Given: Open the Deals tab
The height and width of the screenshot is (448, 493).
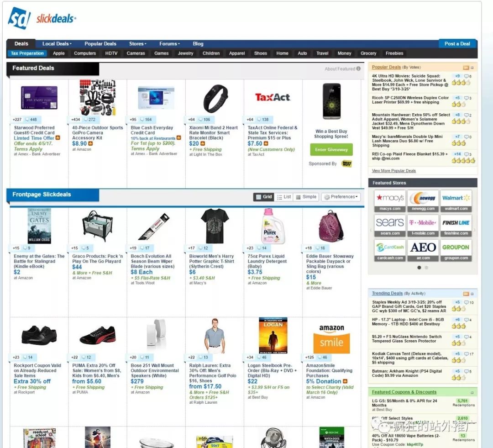Looking at the screenshot, I should point(21,44).
